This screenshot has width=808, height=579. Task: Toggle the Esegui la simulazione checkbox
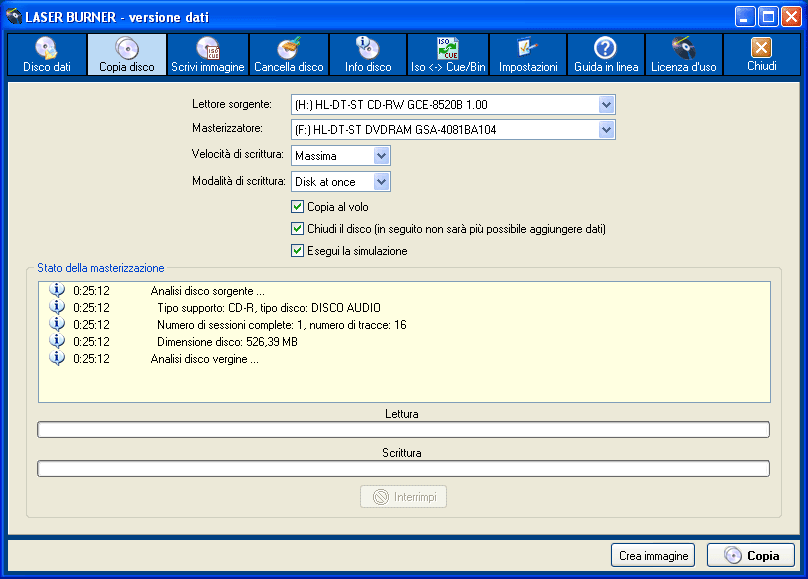pos(297,250)
